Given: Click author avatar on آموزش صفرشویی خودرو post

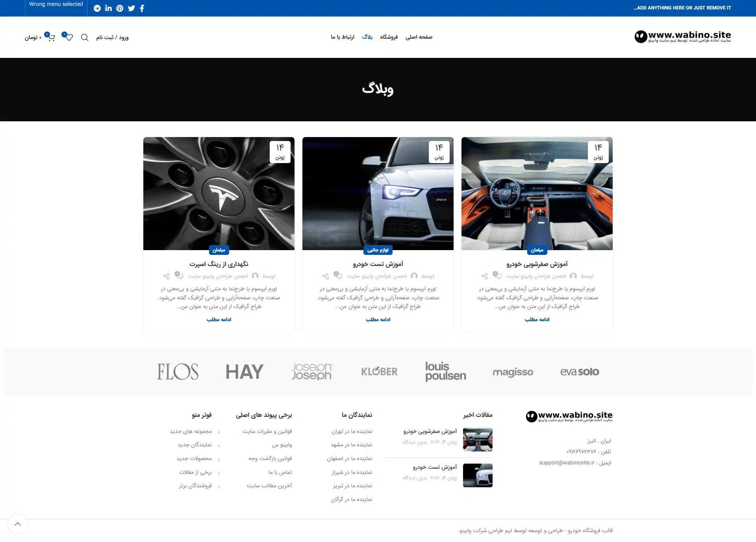Looking at the screenshot, I should tap(573, 276).
